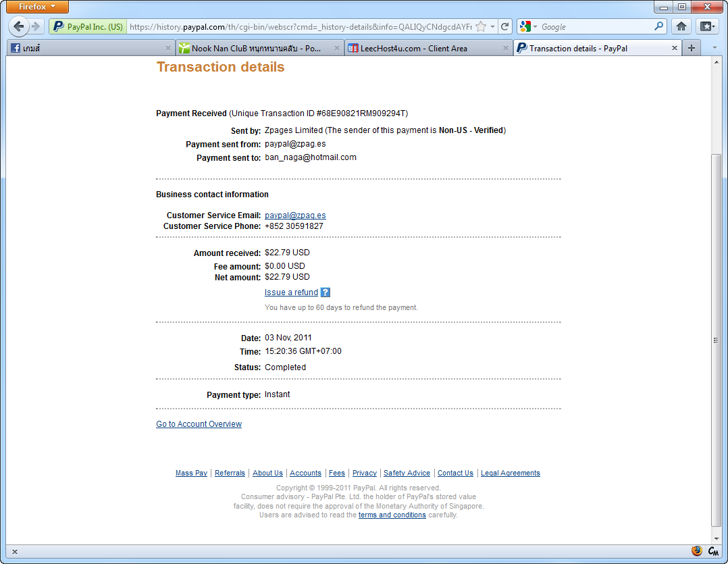Open the Firefox application menu button
The width and height of the screenshot is (728, 564).
point(37,7)
